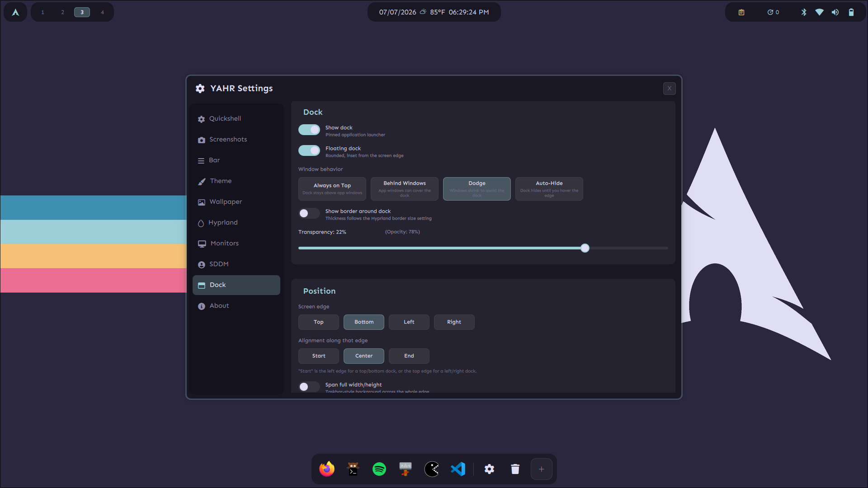Launch the terminal icon in dock
Screen dimensions: 868x488
pos(353,469)
